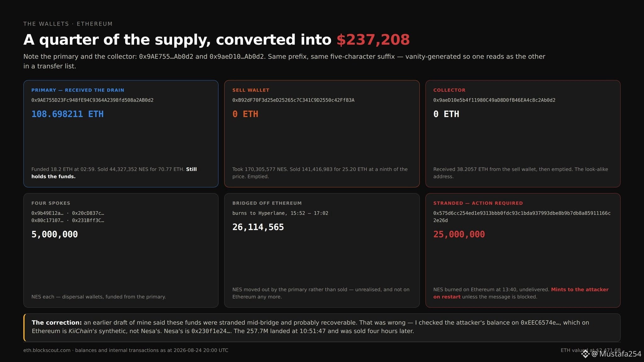Select spoke address 0x9b49E12a…
The width and height of the screenshot is (644, 362).
47,213
